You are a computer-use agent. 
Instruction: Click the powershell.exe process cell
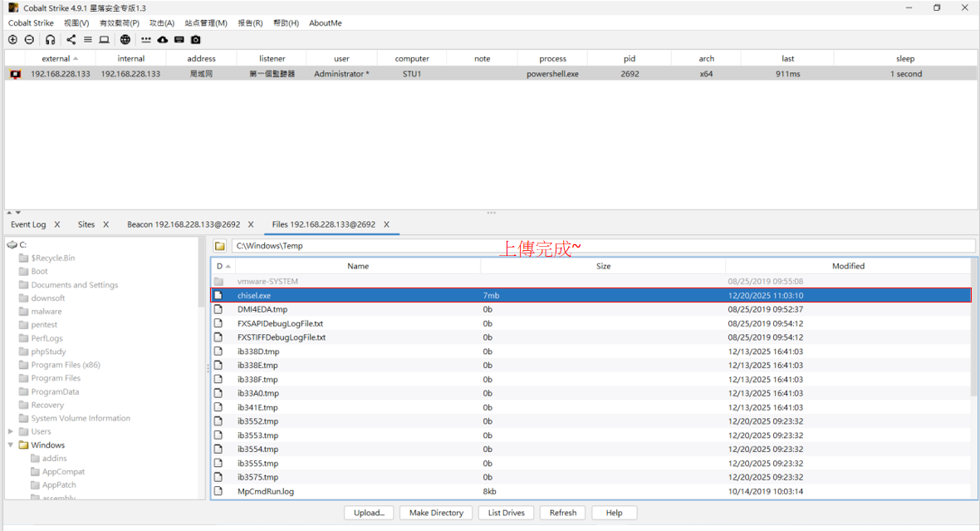pyautogui.click(x=552, y=74)
